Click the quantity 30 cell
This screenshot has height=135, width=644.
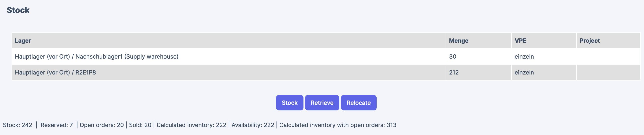452,57
